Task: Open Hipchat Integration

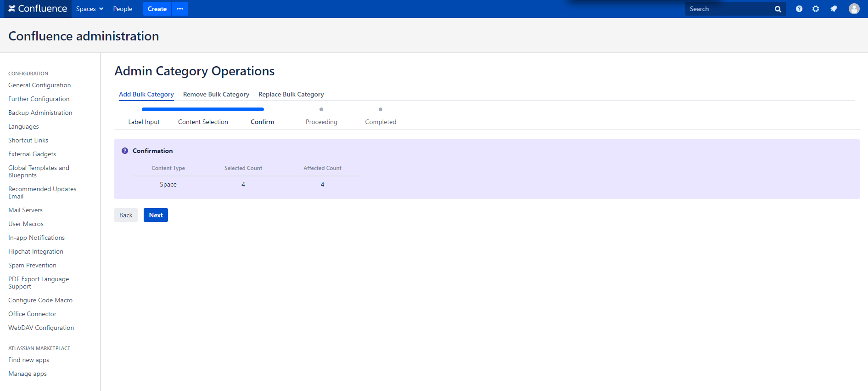Action: pos(36,251)
